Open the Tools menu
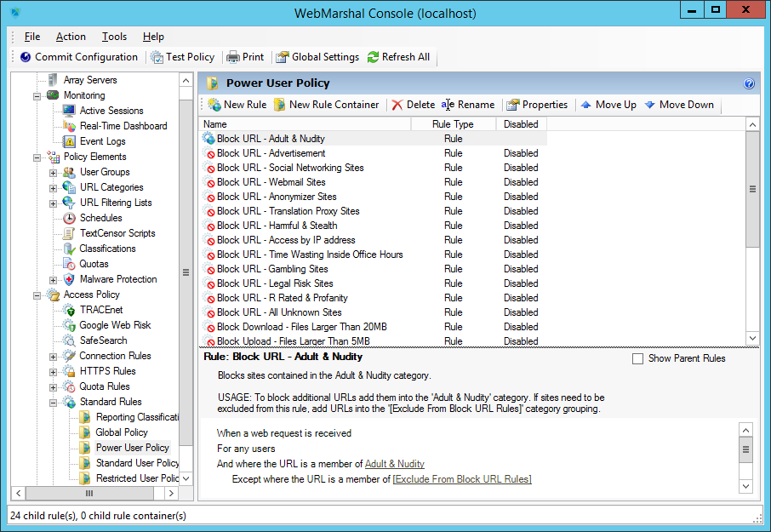 (114, 37)
